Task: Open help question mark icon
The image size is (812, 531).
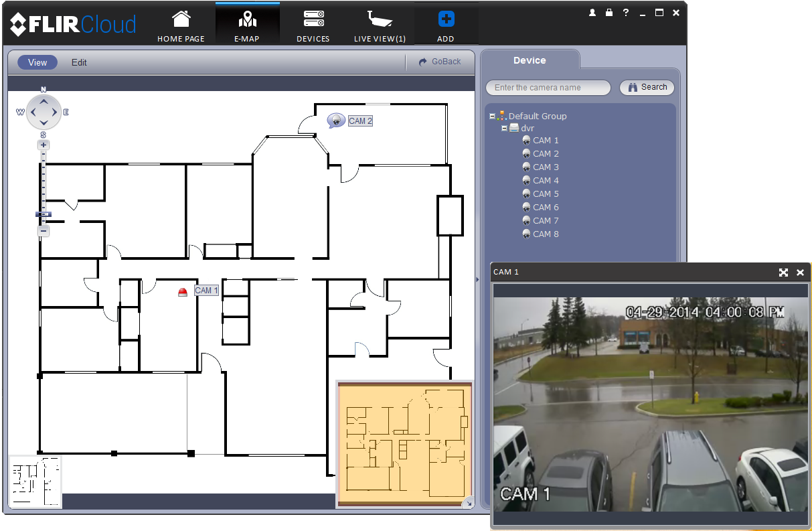Action: point(626,13)
